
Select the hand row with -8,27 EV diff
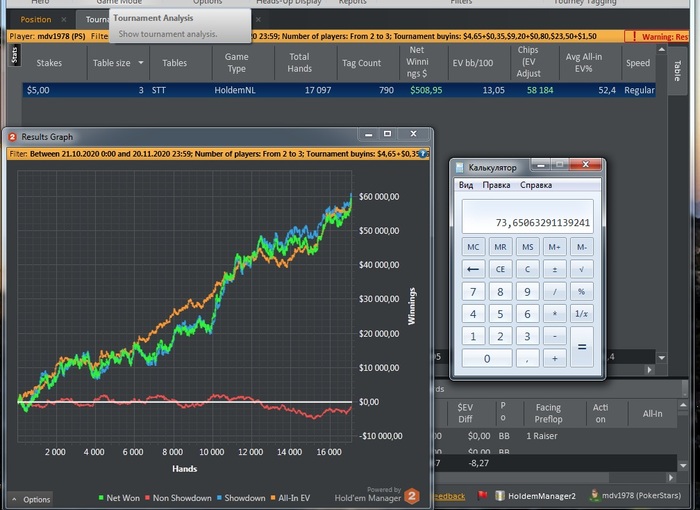[554, 463]
